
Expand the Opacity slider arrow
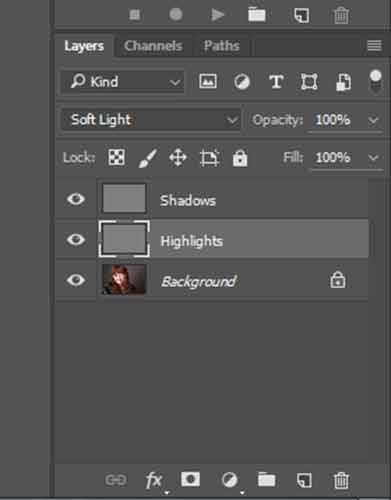[373, 120]
